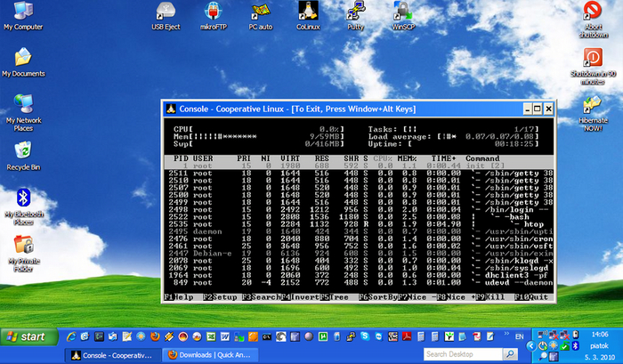The width and height of the screenshot is (623, 364).
Task: Open the WinSCP desktop shortcut
Action: [402, 12]
